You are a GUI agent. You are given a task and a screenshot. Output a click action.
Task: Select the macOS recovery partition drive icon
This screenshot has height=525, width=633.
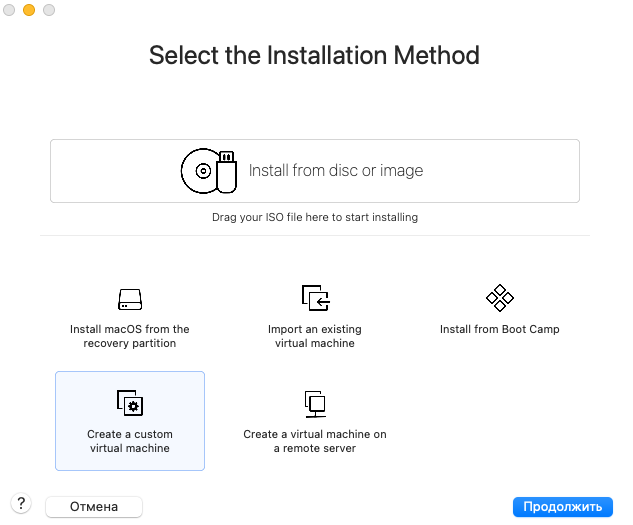(x=130, y=298)
